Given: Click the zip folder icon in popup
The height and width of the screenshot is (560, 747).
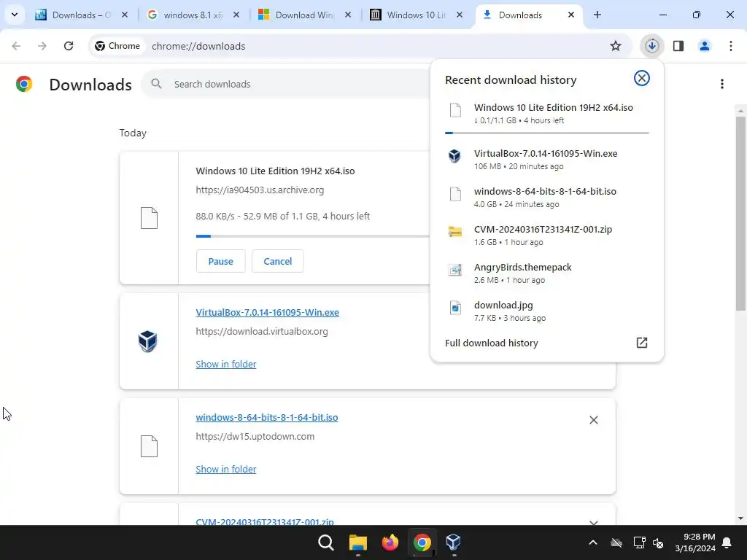Looking at the screenshot, I should (455, 231).
